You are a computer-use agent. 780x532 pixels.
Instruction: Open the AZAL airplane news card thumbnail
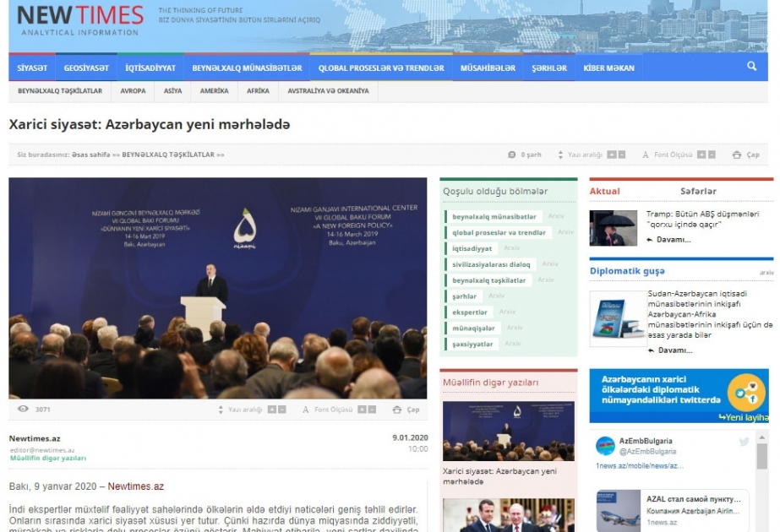pyautogui.click(x=619, y=511)
